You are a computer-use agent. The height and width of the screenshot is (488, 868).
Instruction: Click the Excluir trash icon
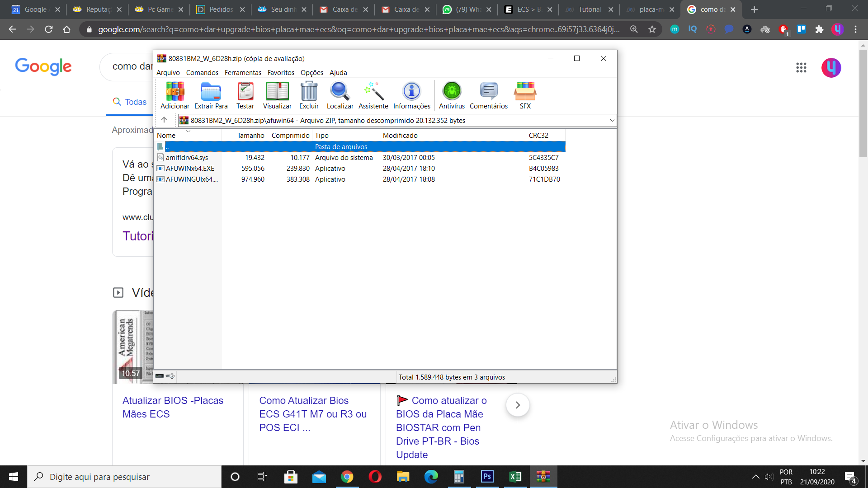[x=309, y=95]
